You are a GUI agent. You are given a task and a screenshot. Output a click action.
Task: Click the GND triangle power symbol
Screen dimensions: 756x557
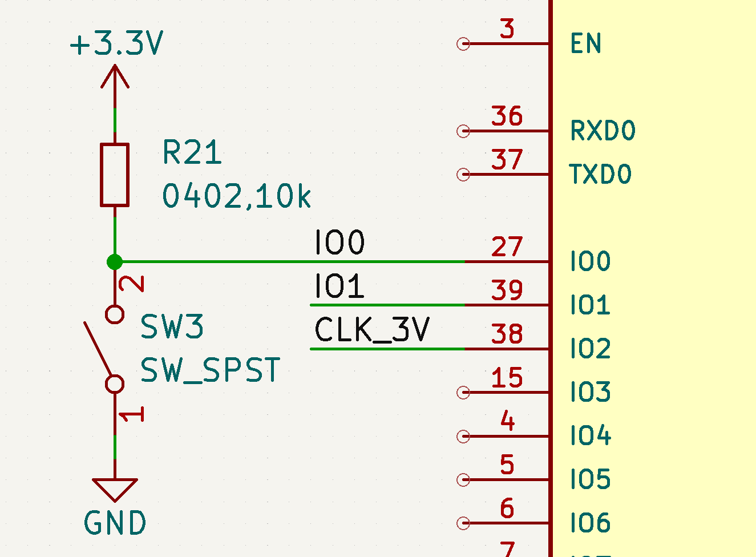coord(115,490)
